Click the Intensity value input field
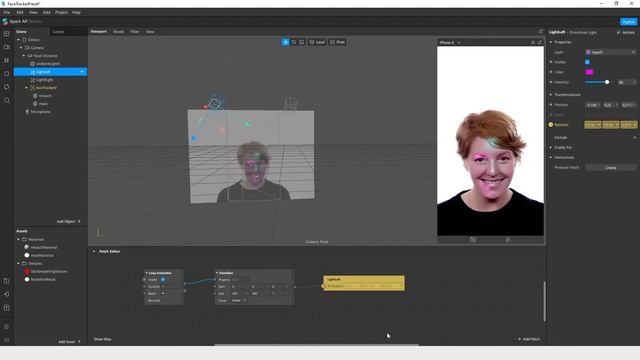Screen dimensions: 640x360 coord(627,82)
